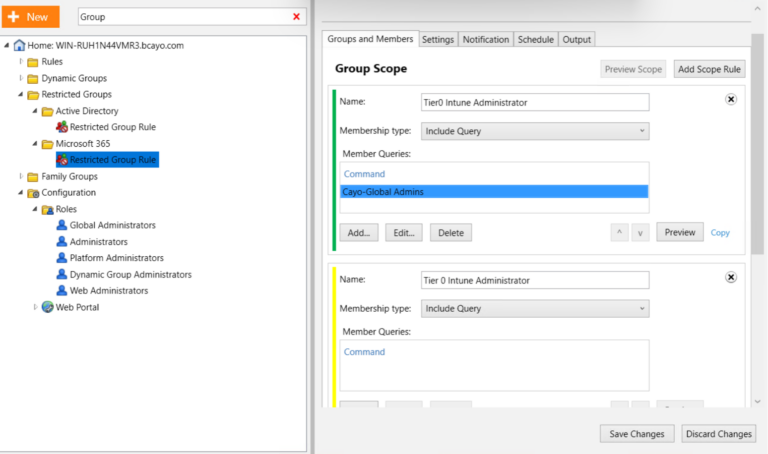768x454 pixels.
Task: Click the Dynamic Groups folder icon
Action: (x=33, y=78)
